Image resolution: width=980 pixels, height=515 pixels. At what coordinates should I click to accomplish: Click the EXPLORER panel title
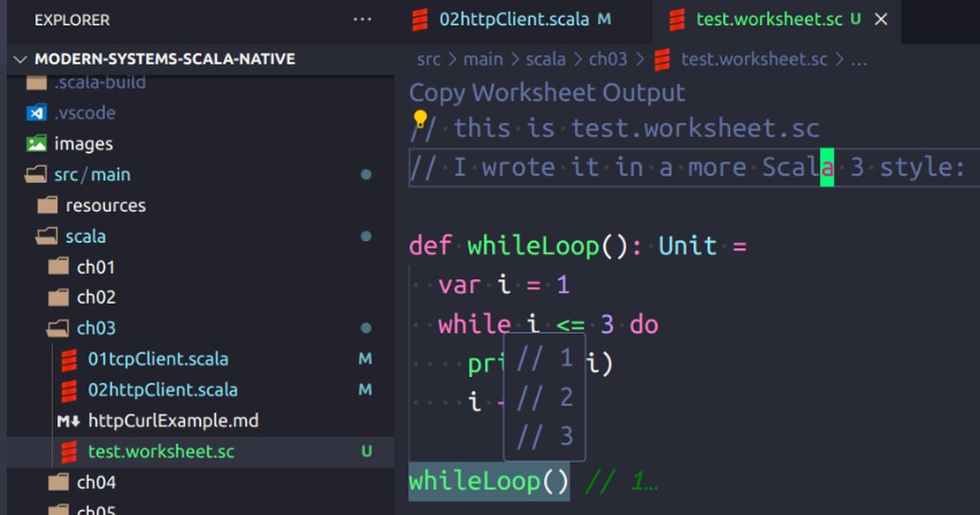pos(72,20)
